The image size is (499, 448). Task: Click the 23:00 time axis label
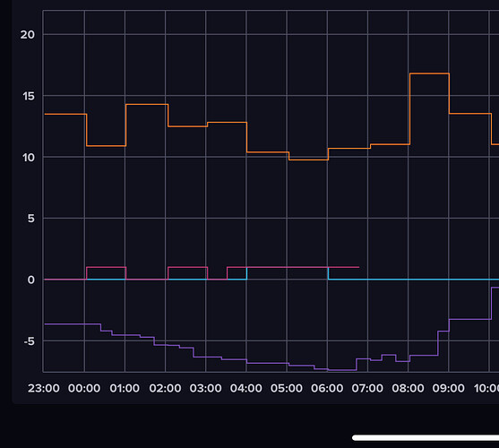coord(44,388)
